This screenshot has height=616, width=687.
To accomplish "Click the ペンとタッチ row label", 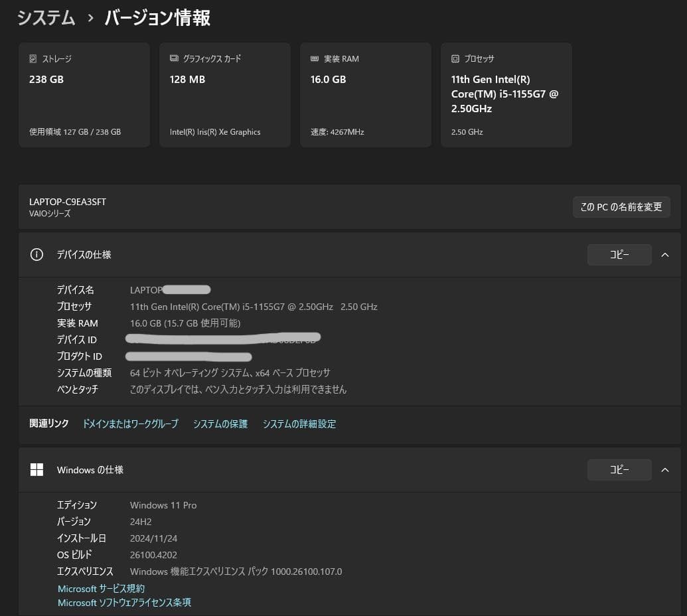I will (78, 390).
